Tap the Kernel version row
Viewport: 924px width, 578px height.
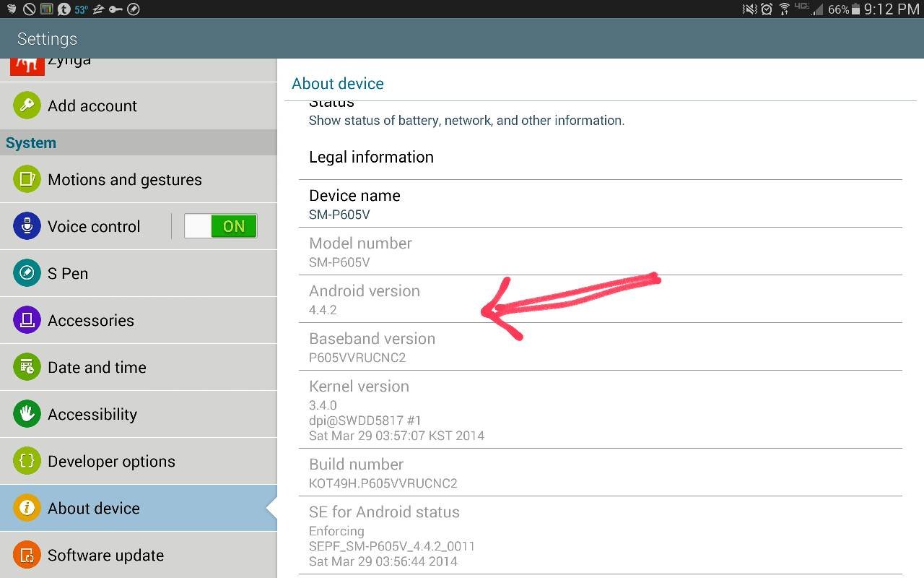pyautogui.click(x=601, y=410)
